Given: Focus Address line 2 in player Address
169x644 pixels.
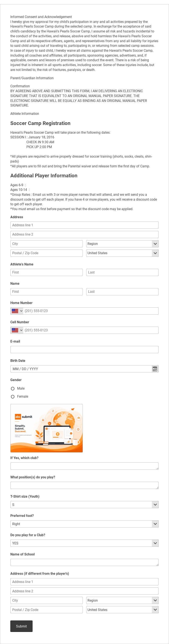Looking at the screenshot, I should coord(84,234).
